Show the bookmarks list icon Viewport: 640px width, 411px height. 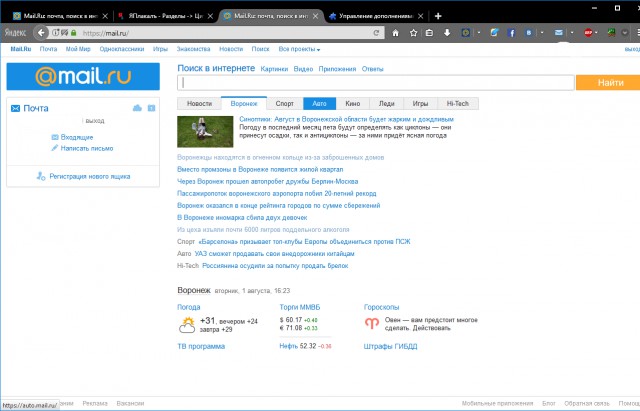click(x=429, y=33)
